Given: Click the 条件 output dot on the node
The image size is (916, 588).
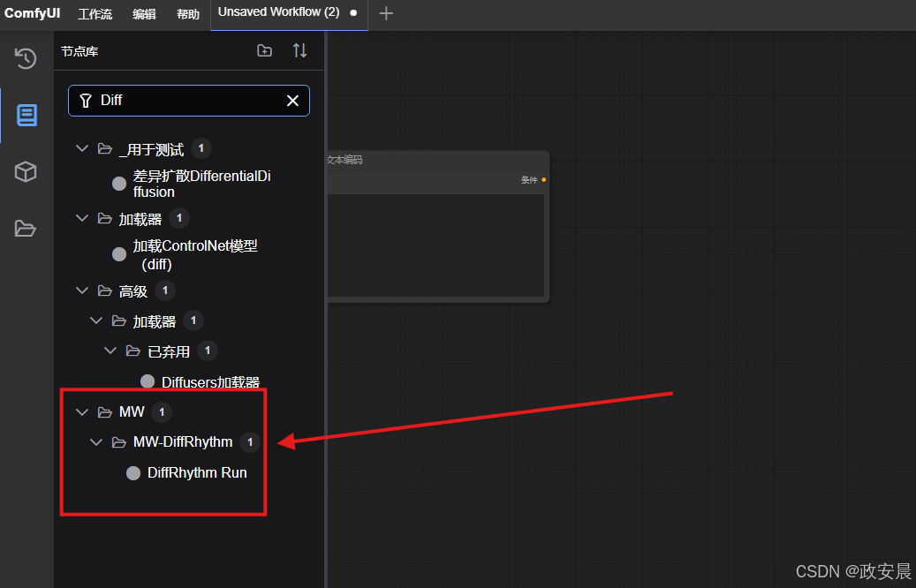Looking at the screenshot, I should tap(544, 180).
